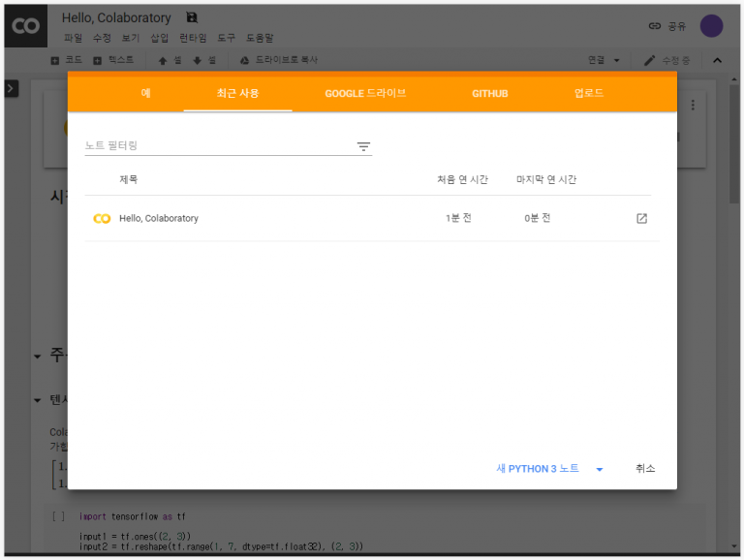Click the 연결 connect button
This screenshot has width=744, height=560.
click(x=597, y=60)
